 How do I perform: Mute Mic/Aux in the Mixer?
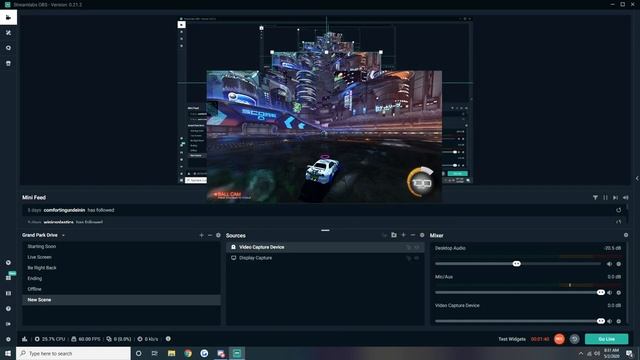(609, 293)
